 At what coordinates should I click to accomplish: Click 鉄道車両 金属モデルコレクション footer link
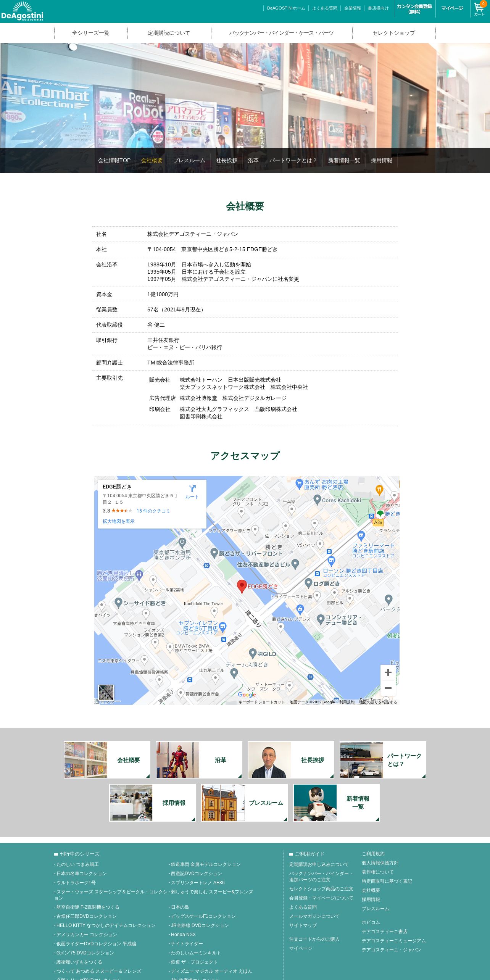click(x=206, y=864)
